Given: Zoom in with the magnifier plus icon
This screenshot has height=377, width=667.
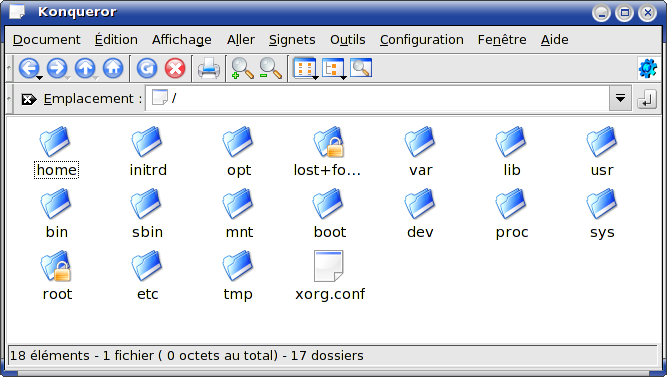Looking at the screenshot, I should (x=242, y=68).
